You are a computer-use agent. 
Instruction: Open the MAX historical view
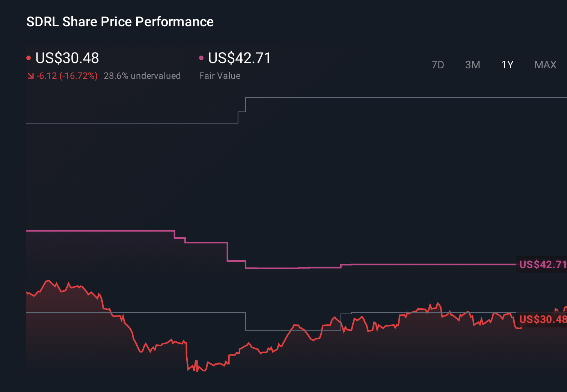(545, 65)
